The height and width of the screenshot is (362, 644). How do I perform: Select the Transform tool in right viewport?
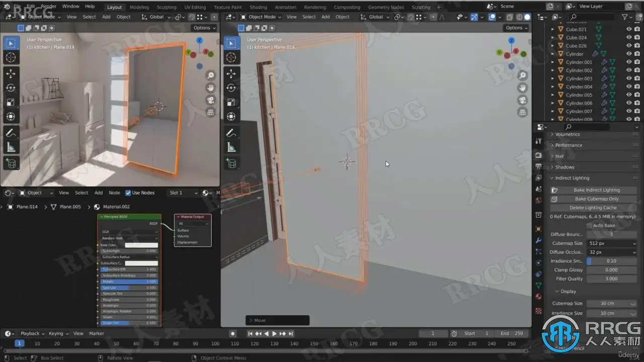click(231, 117)
